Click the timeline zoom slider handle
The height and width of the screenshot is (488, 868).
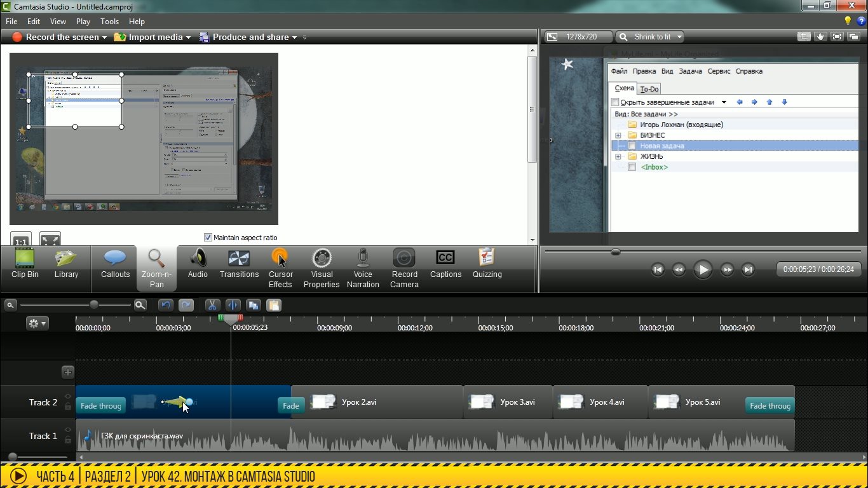click(94, 305)
